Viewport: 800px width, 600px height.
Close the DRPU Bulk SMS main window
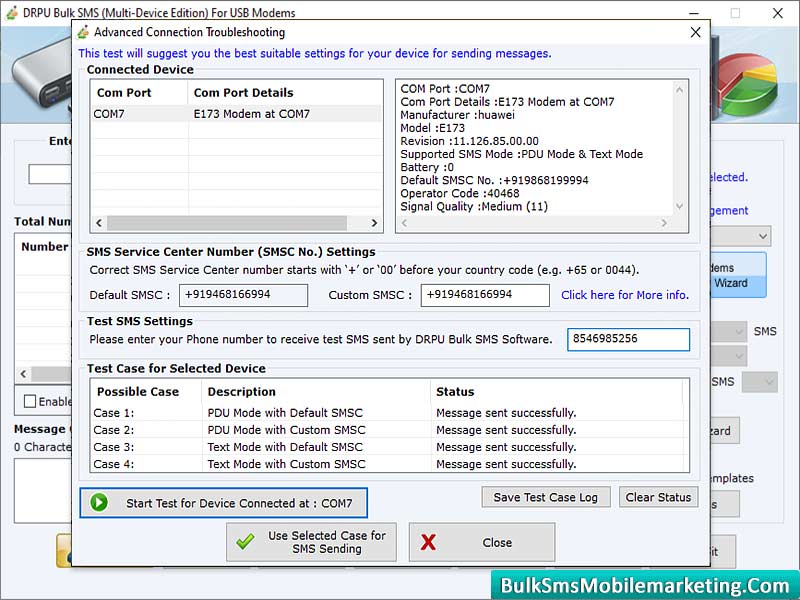click(778, 13)
